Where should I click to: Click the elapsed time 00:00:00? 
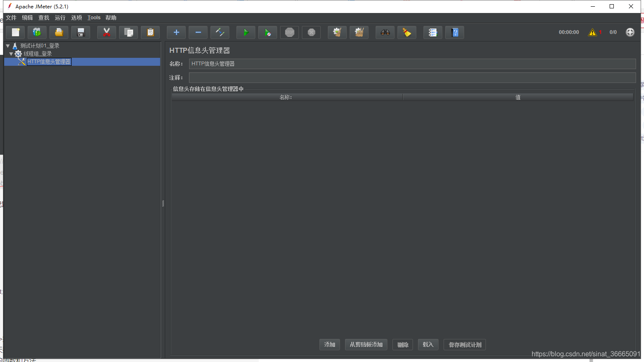coord(569,32)
